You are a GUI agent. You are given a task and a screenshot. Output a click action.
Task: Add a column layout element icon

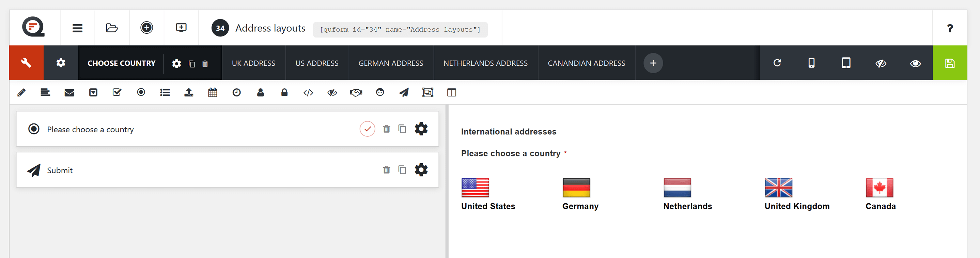(452, 92)
